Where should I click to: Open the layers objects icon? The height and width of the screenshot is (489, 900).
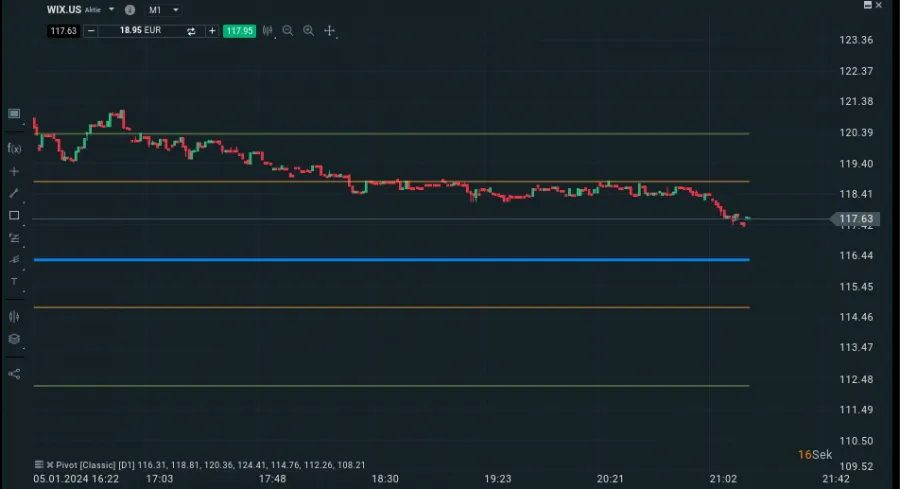[14, 339]
